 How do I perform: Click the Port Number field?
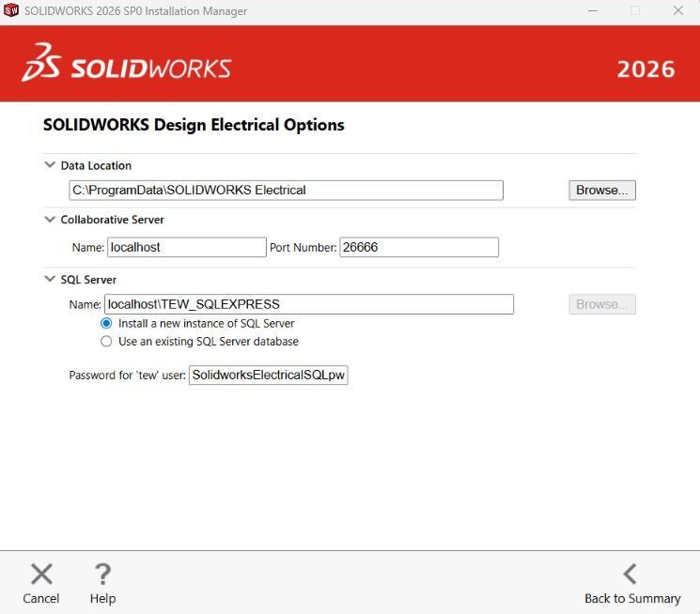419,247
